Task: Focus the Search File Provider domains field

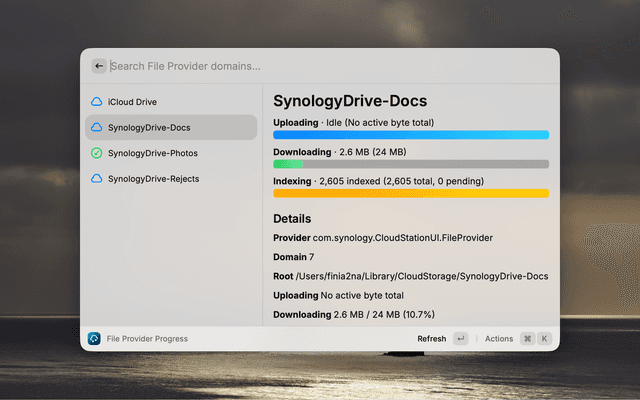Action: tap(330, 66)
